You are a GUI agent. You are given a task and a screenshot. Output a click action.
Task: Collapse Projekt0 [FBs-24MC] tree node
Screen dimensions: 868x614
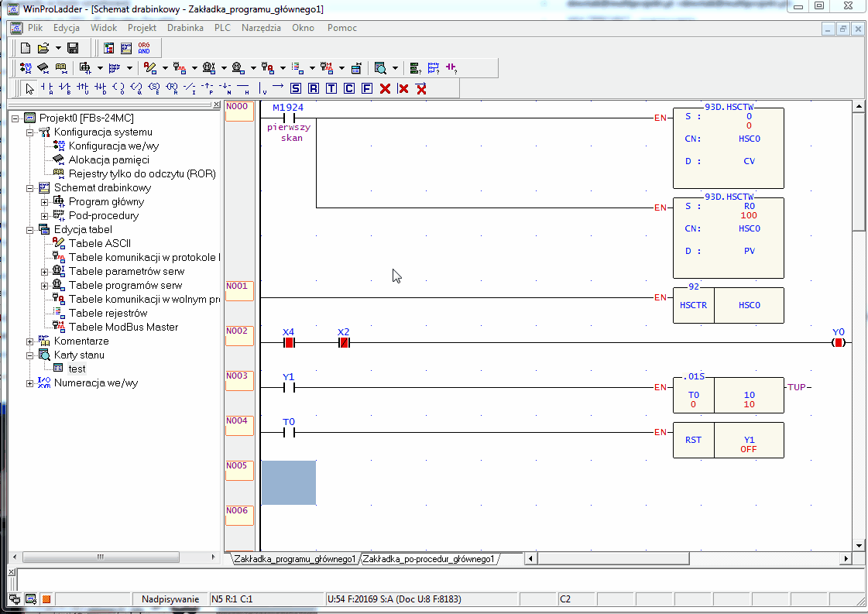pos(15,118)
